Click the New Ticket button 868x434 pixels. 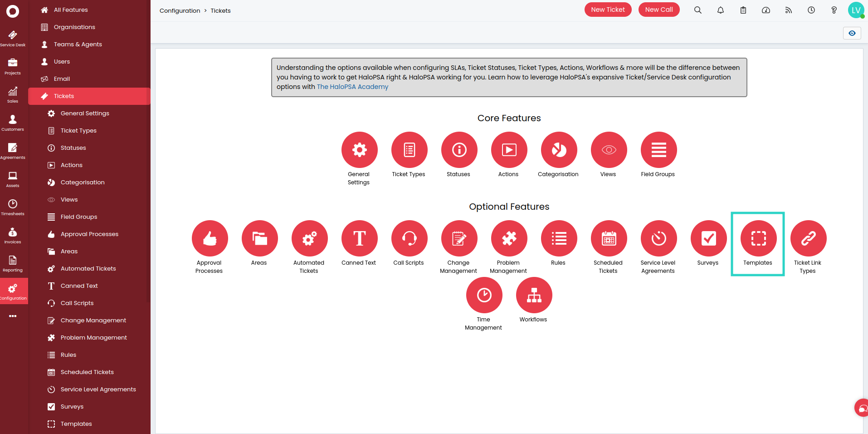608,10
